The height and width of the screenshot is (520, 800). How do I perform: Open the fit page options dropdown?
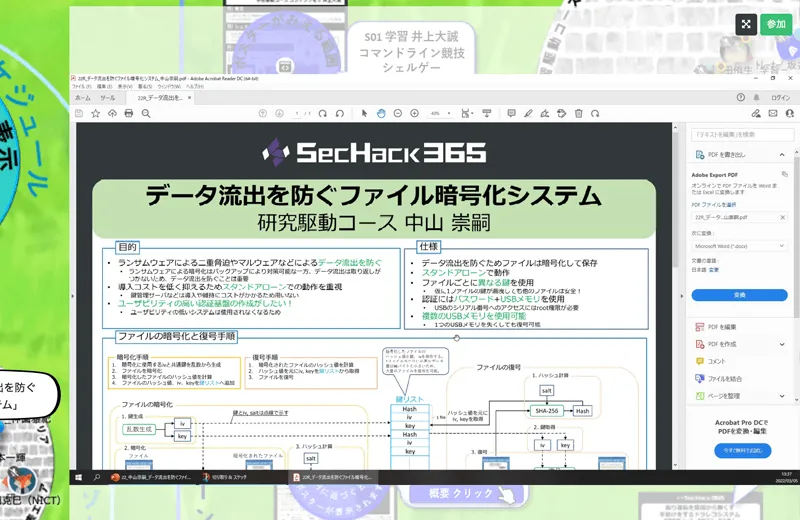pyautogui.click(x=467, y=113)
